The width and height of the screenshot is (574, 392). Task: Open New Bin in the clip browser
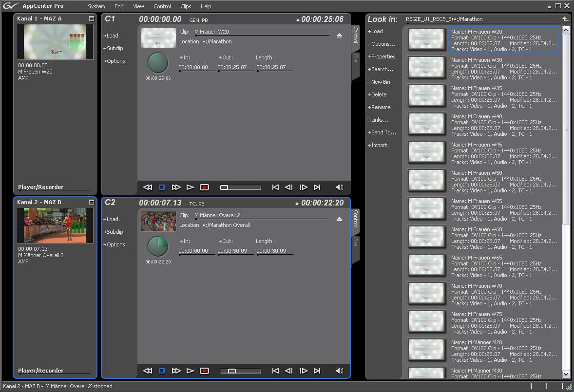click(x=379, y=82)
